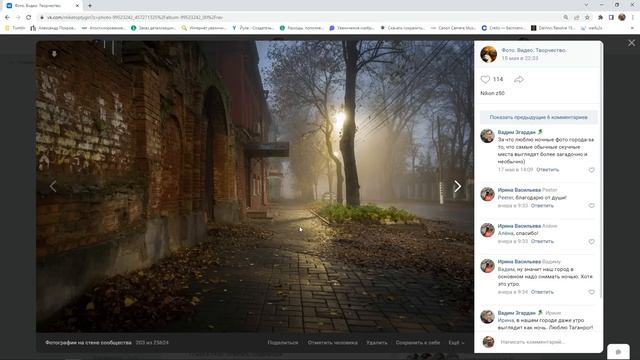Reply to the 'Алёна, спасибо!' comment
Screen dimensions: 640x360
pos(542,241)
